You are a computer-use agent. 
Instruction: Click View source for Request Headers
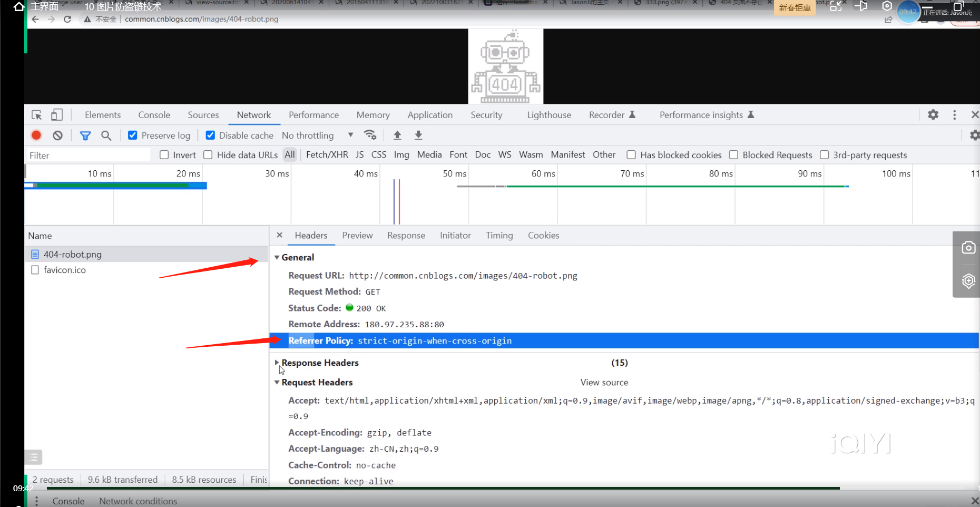tap(604, 382)
